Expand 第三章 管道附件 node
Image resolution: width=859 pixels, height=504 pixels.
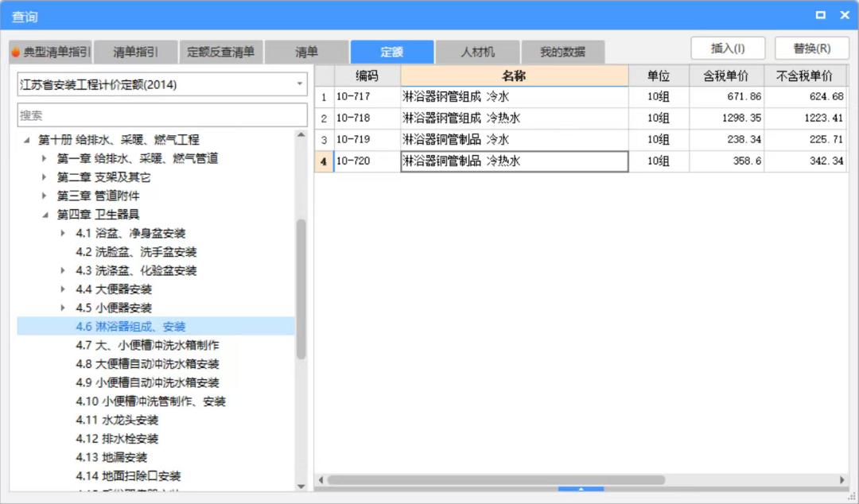(x=44, y=196)
